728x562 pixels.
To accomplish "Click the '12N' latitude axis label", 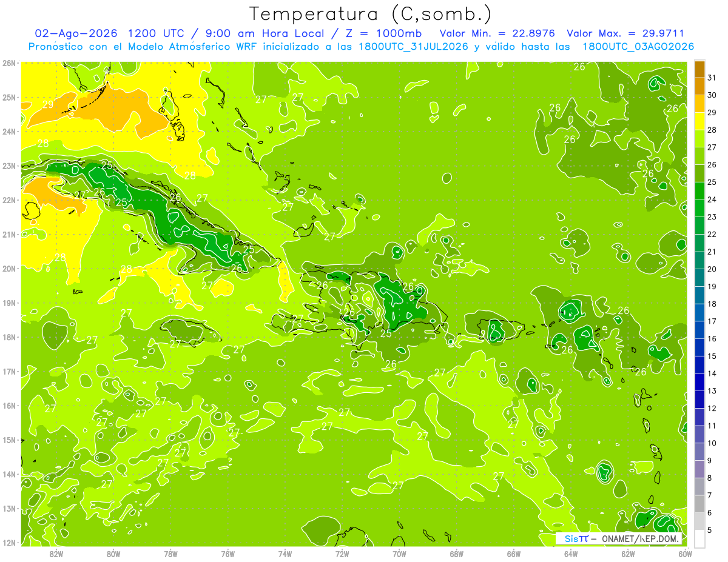I will pos(9,543).
